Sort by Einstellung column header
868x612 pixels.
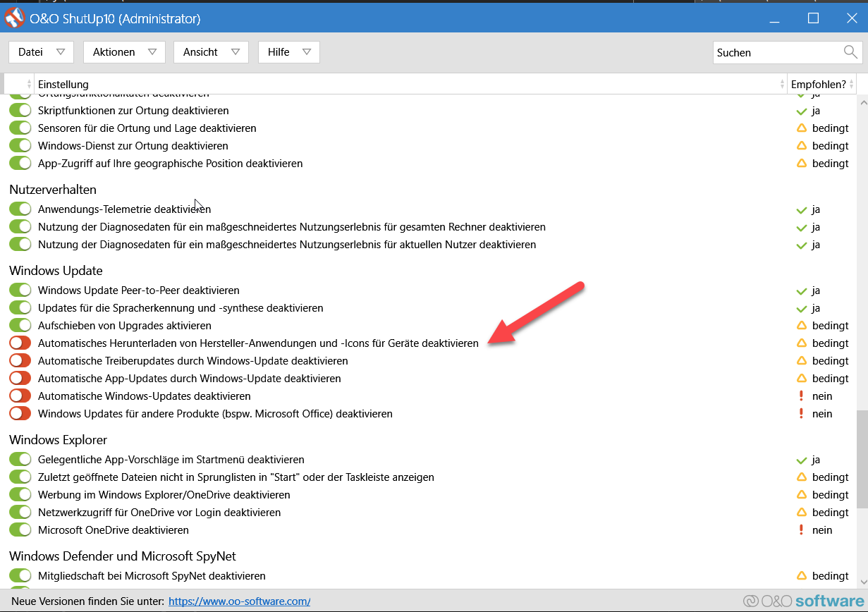pos(410,84)
